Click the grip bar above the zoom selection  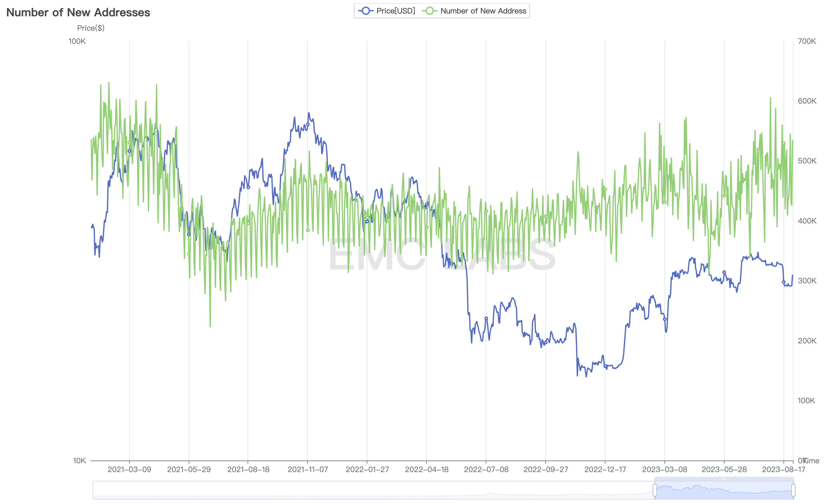pos(724,479)
